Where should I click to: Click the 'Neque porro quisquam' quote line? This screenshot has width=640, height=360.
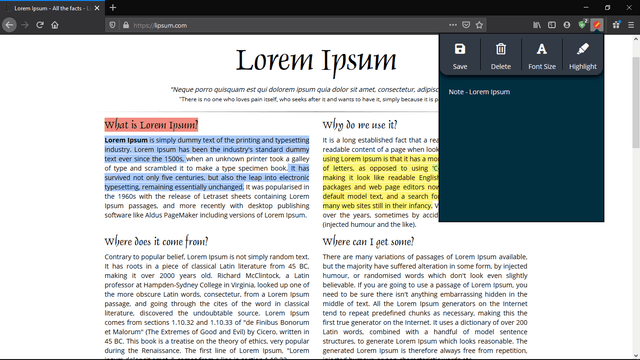point(304,89)
